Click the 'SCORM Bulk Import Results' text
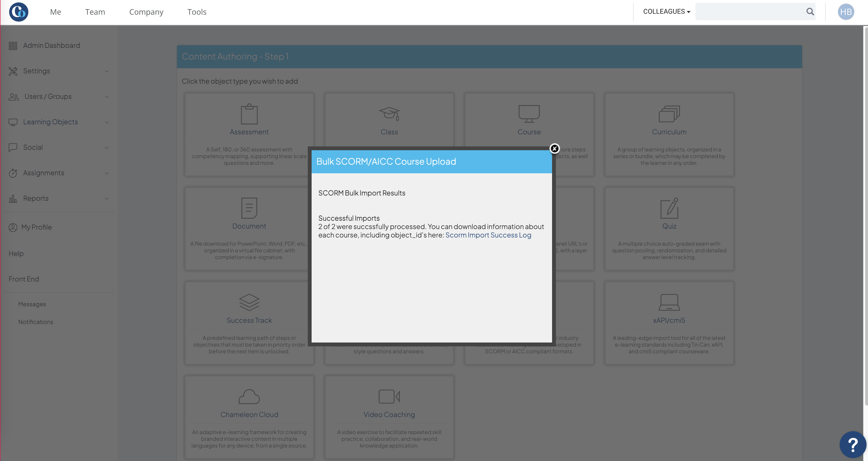 [x=362, y=193]
